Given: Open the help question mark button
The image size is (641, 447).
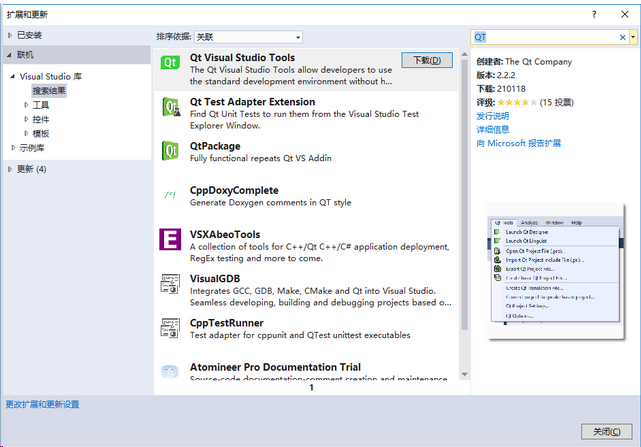Looking at the screenshot, I should coord(594,14).
